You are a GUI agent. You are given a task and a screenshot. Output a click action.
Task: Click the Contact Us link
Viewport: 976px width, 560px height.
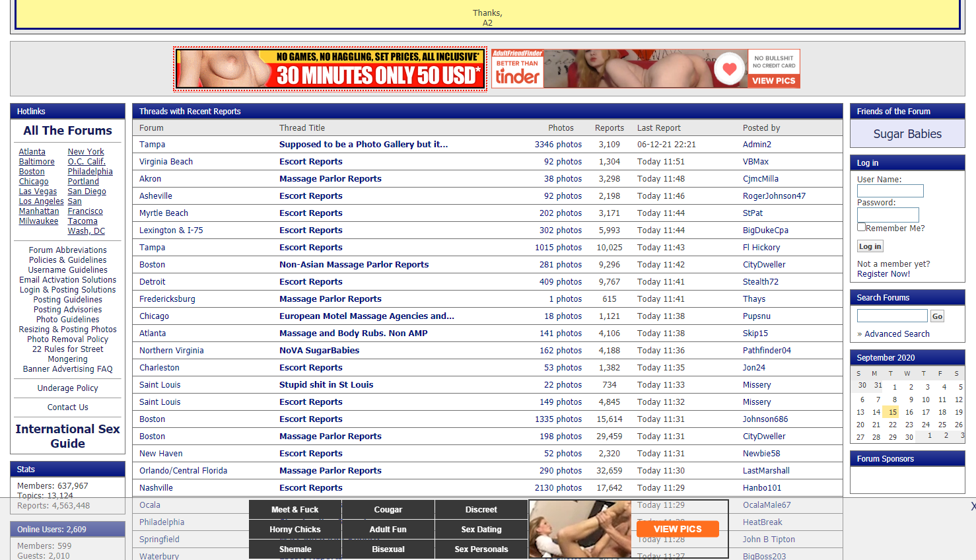pyautogui.click(x=67, y=407)
